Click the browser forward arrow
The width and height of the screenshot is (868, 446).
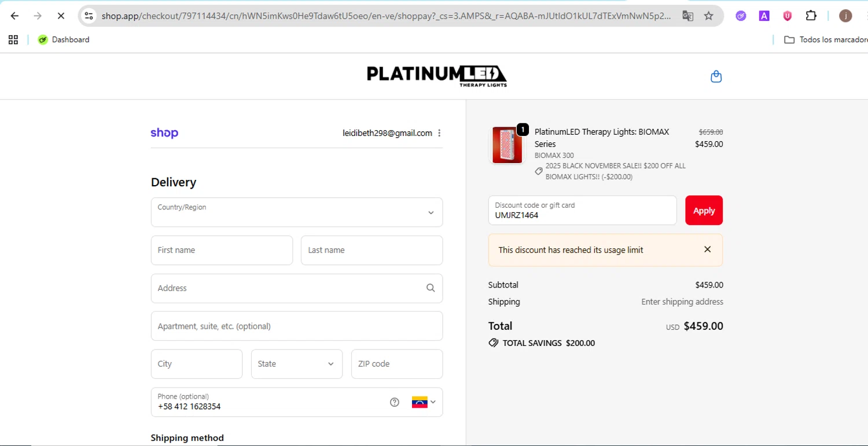[x=38, y=16]
